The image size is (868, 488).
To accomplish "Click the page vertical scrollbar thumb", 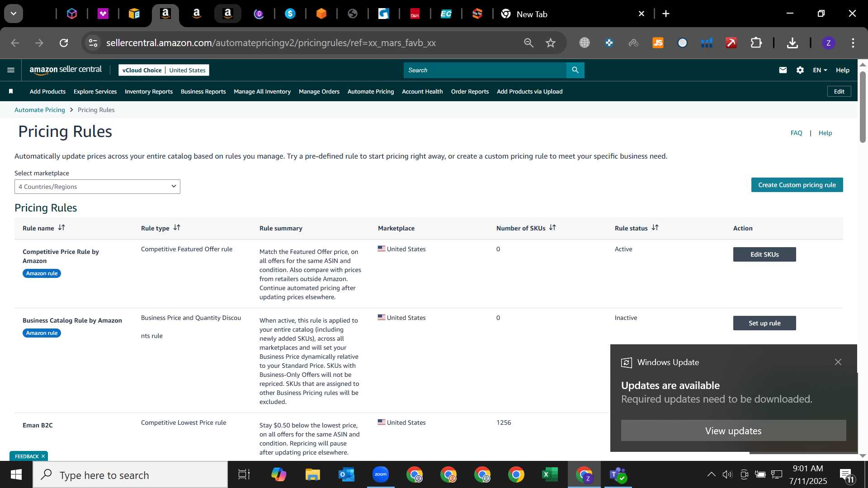I will [x=863, y=106].
